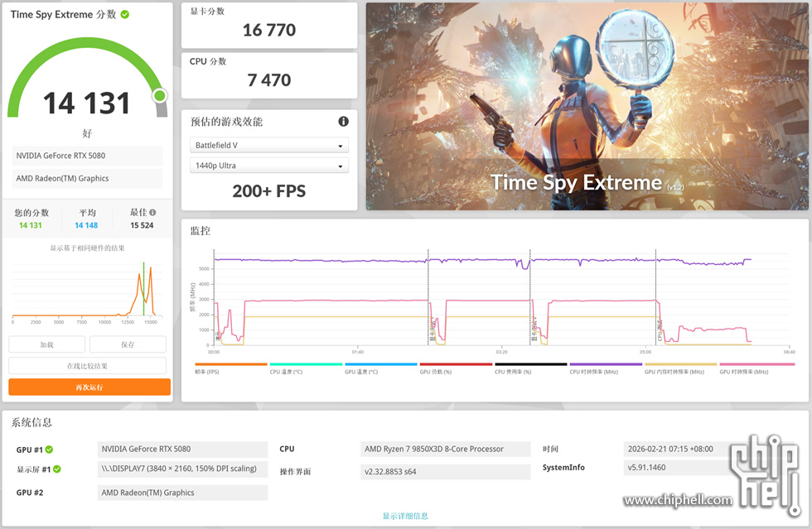Click the green check icon beside 显示屏 #1
The image size is (812, 529).
(57, 469)
